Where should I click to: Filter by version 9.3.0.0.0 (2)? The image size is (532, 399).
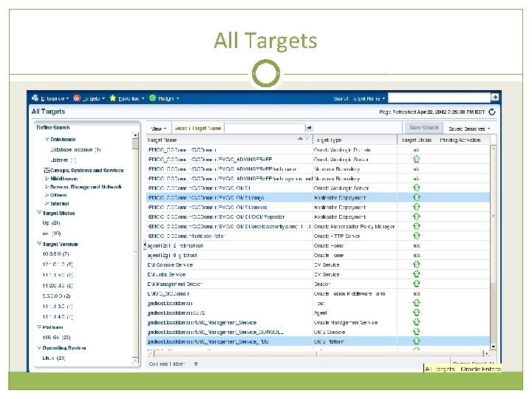click(x=56, y=296)
